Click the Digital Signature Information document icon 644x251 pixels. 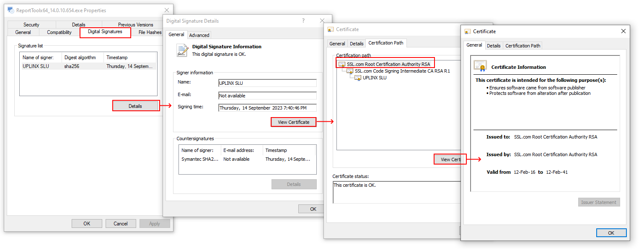coord(183,50)
